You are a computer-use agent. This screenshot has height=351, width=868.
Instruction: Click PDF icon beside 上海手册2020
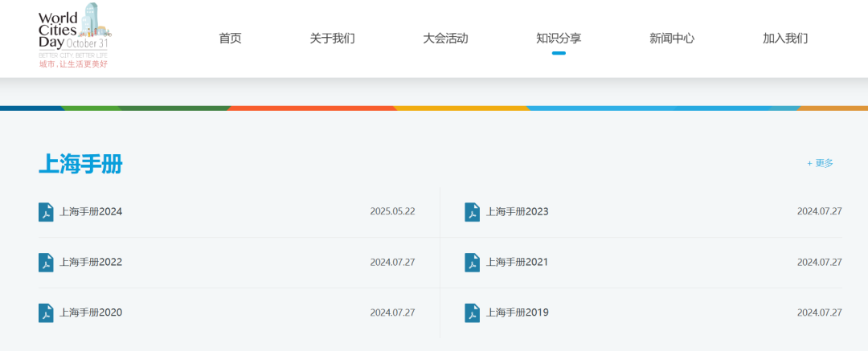pyautogui.click(x=46, y=312)
